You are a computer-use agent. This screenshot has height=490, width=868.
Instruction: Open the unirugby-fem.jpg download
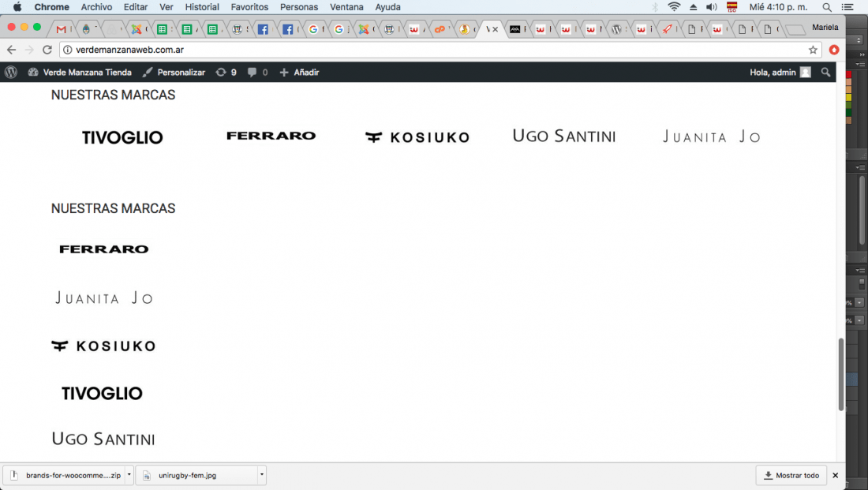(196, 475)
